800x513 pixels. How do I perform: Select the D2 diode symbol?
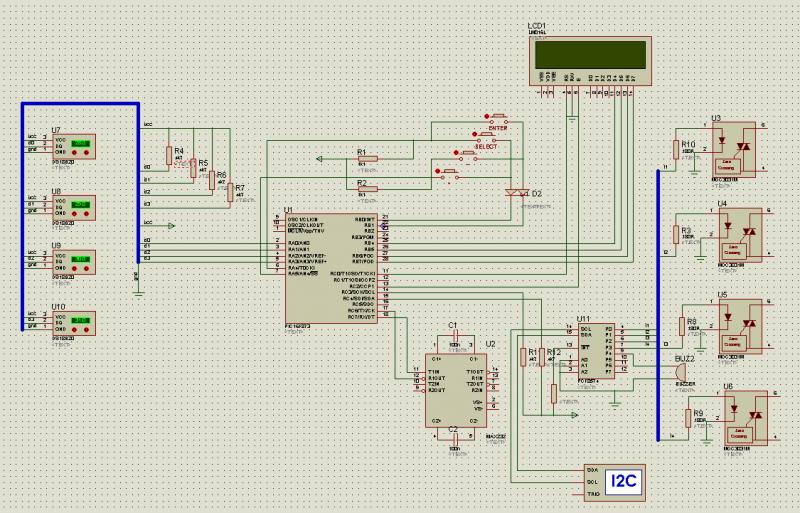(x=516, y=191)
